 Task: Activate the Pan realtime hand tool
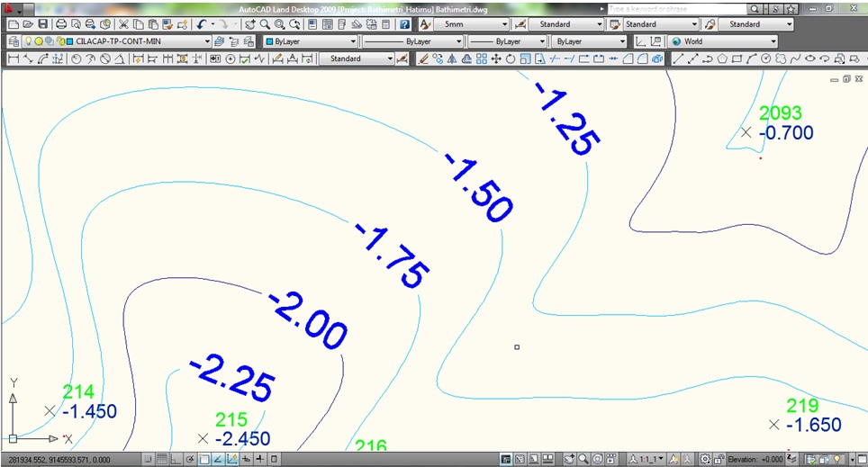[250, 24]
